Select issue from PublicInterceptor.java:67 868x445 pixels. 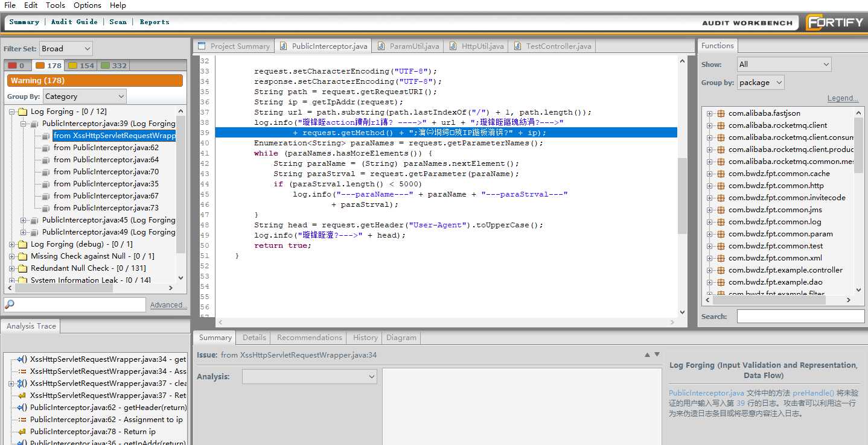[x=106, y=196]
